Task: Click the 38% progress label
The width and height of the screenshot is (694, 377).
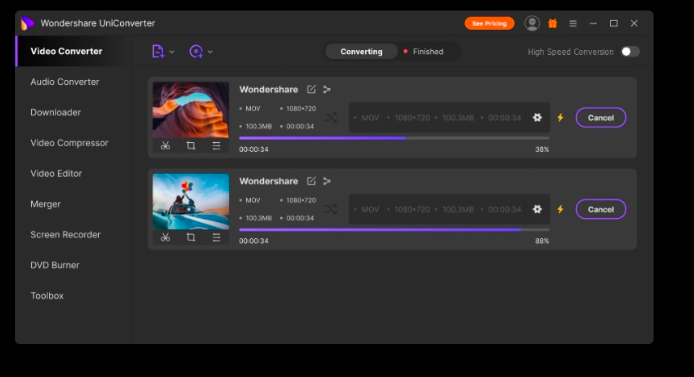Action: (x=542, y=150)
